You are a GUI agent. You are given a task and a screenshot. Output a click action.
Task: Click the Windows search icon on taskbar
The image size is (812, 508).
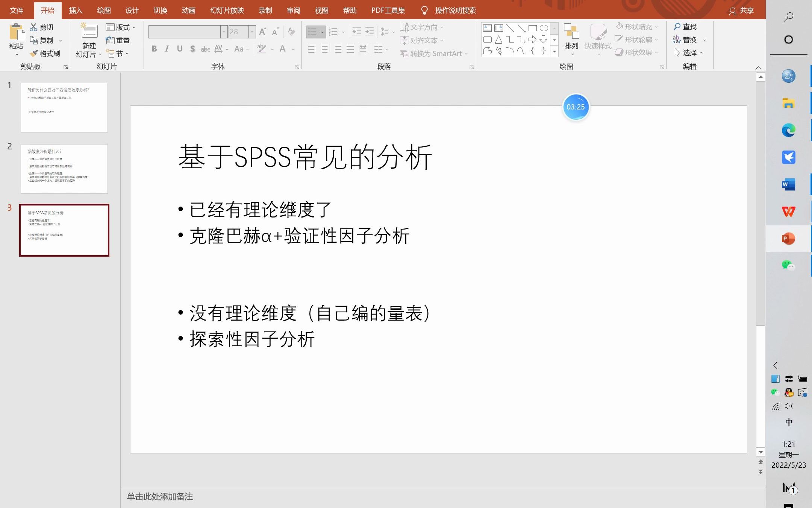[789, 17]
